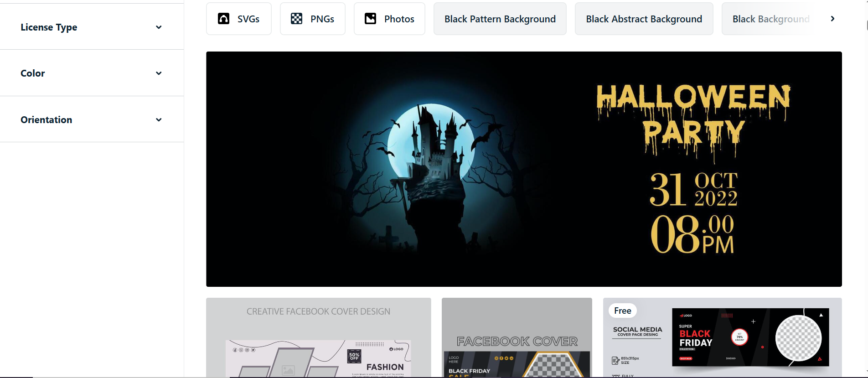Click the License Type chevron arrow
This screenshot has height=378, width=868.
[159, 27]
